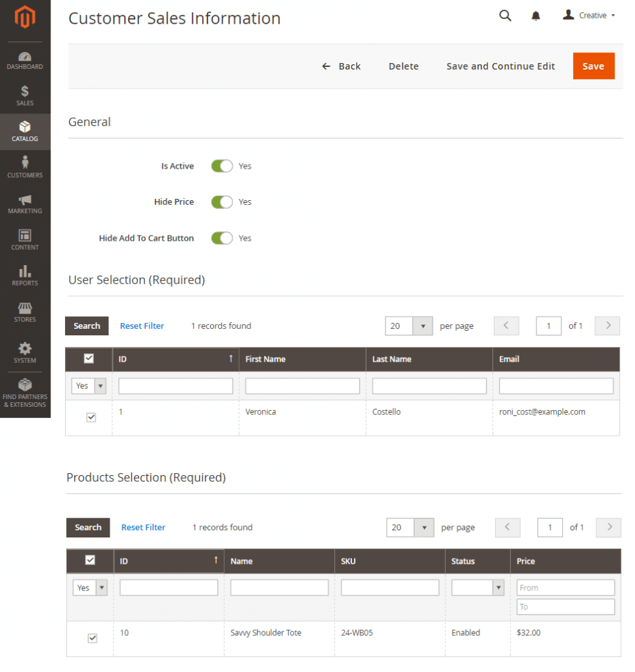Toggle the Is Active switch
The height and width of the screenshot is (672, 635).
[x=222, y=166]
